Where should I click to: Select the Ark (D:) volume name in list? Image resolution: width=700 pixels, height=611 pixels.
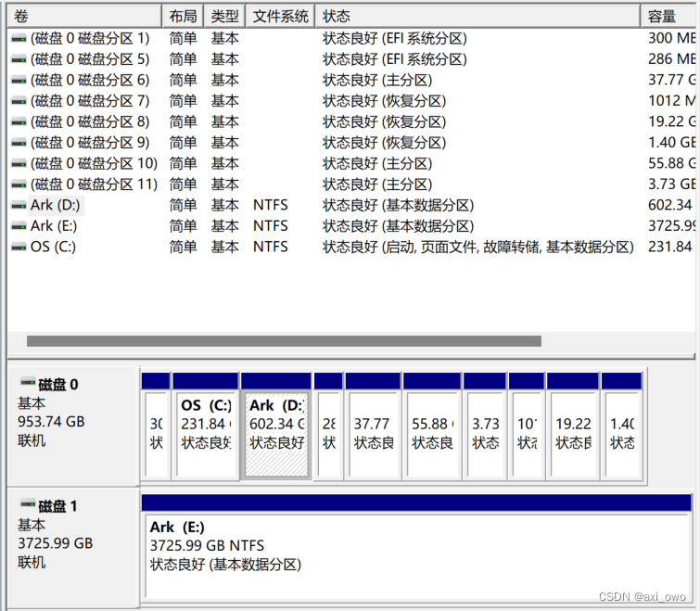click(x=55, y=205)
